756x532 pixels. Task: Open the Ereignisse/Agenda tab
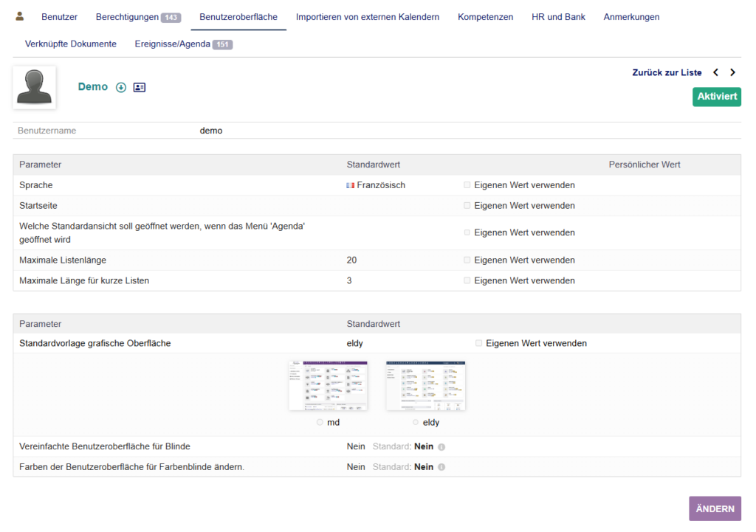[183, 44]
